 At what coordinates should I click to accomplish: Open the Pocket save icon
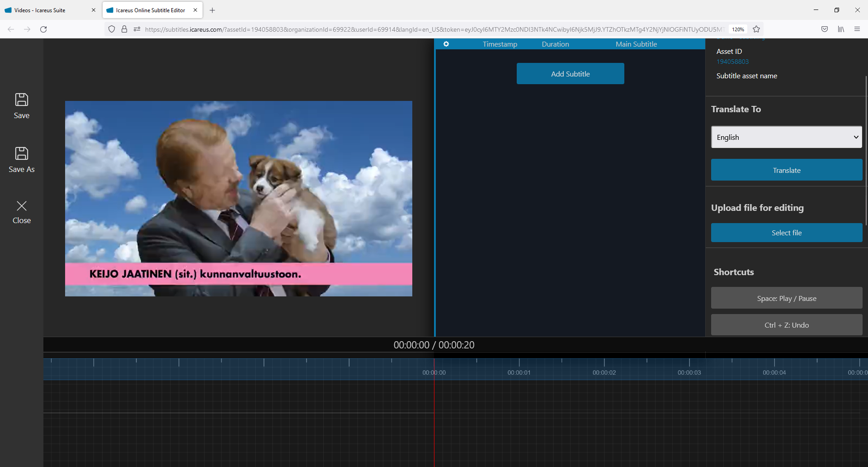(x=825, y=29)
